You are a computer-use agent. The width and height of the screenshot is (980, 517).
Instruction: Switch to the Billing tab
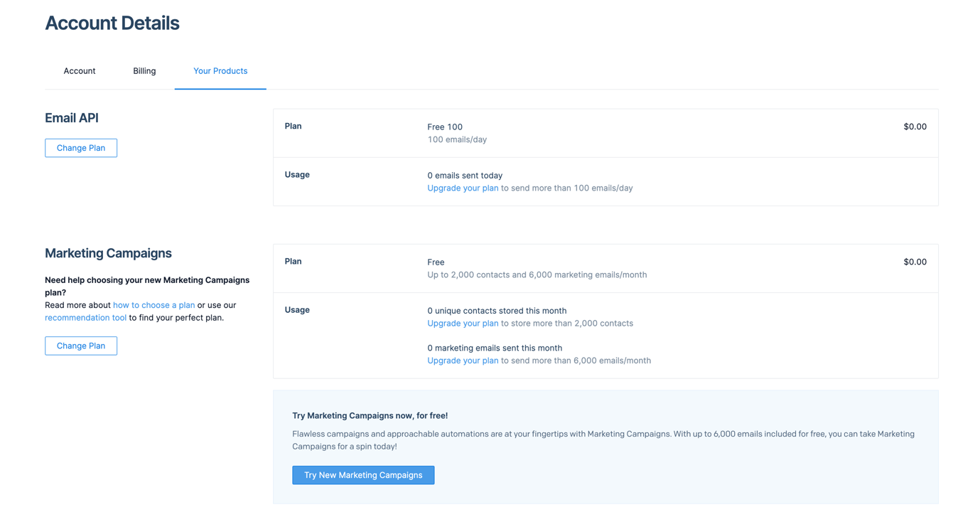144,71
